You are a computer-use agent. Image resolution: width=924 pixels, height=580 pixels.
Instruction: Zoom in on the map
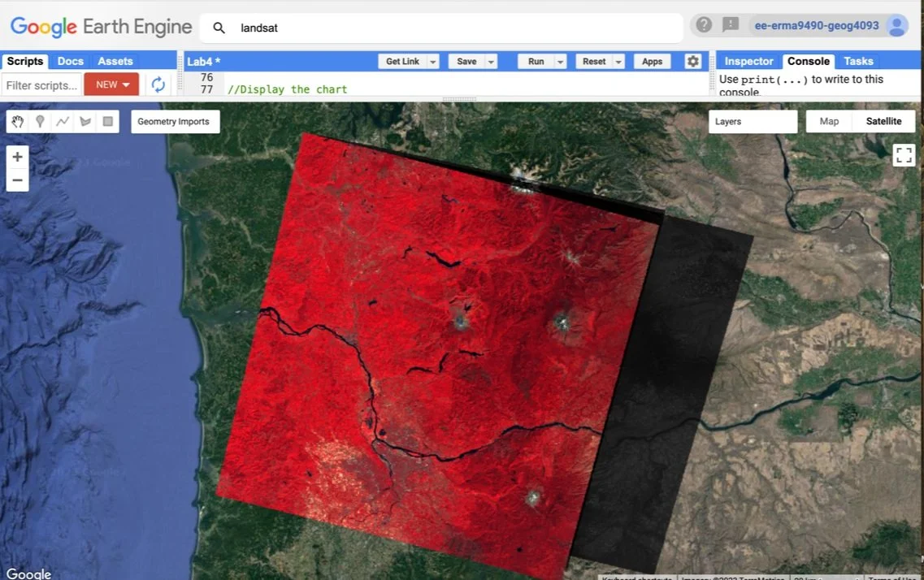coord(18,157)
